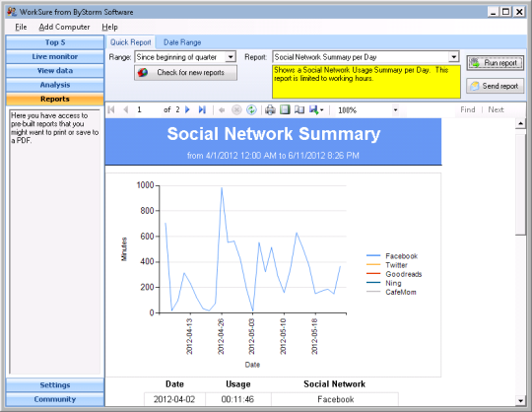Switch to Date Range tab
Screen dimensions: 532x412
pos(182,42)
